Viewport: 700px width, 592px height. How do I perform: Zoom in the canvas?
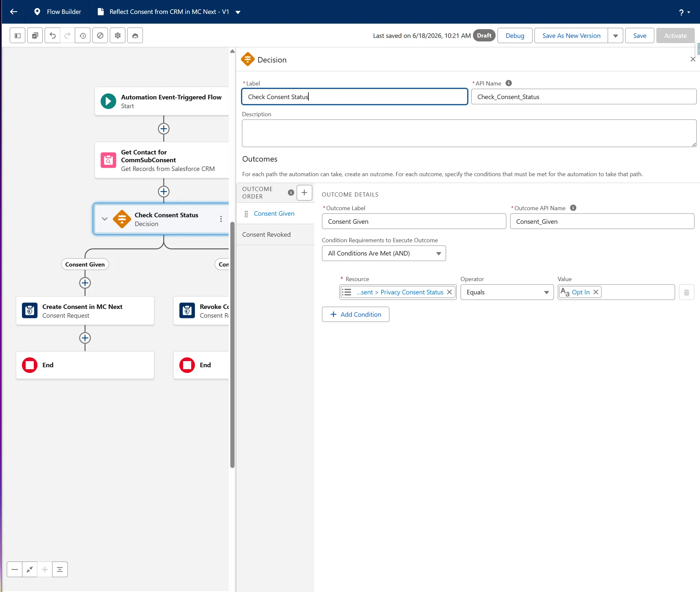(45, 570)
